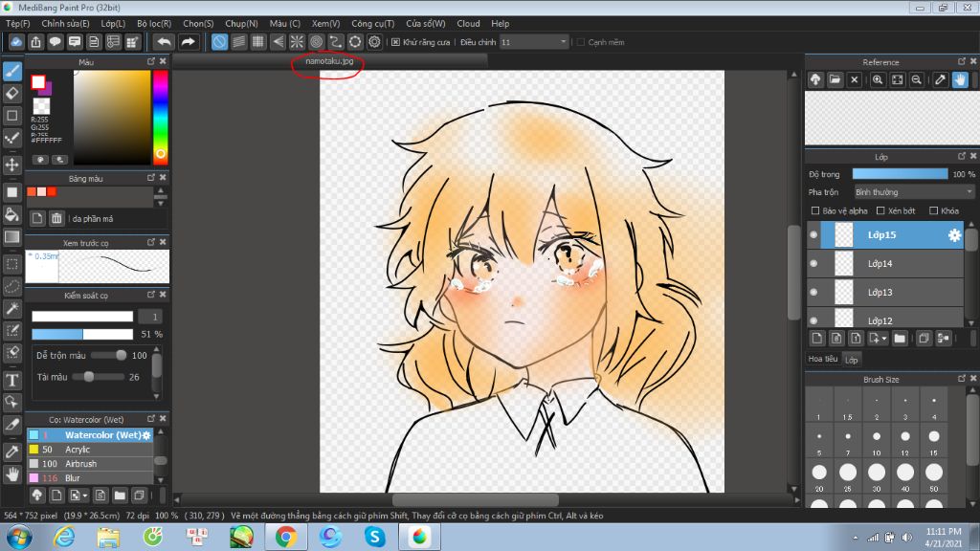Select the Gradient tool
The width and height of the screenshot is (980, 551).
11,237
